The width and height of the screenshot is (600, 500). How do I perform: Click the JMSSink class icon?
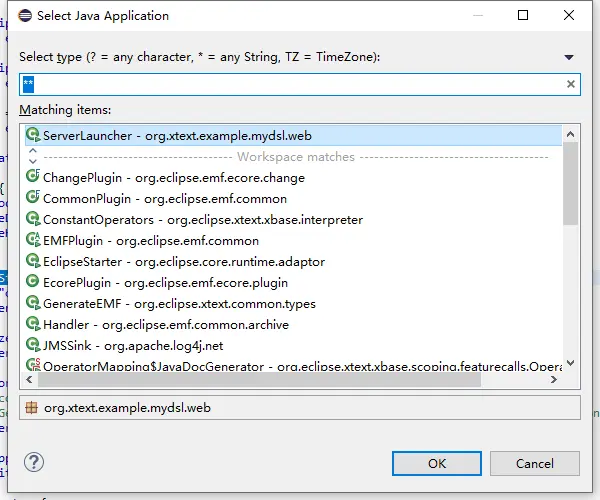pyautogui.click(x=33, y=345)
